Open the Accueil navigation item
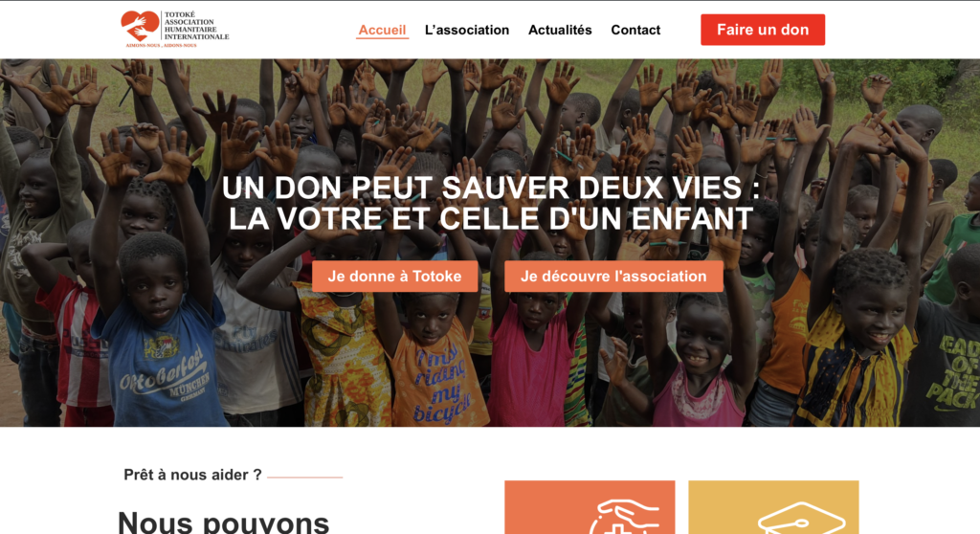Viewport: 980px width, 534px height. pos(382,30)
